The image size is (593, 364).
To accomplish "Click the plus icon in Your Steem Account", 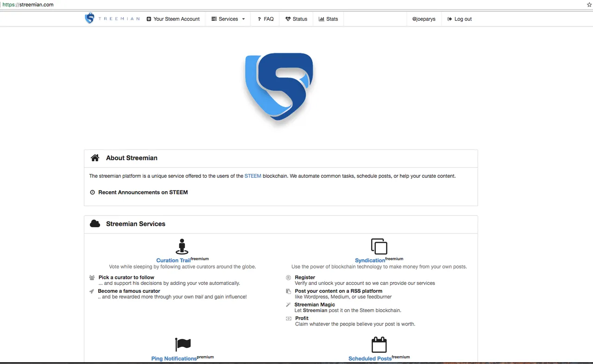I will point(149,19).
